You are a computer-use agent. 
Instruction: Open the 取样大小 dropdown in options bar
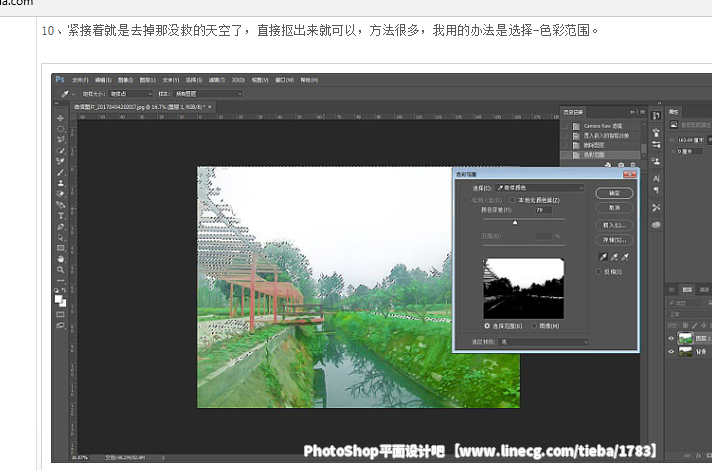pos(131,94)
